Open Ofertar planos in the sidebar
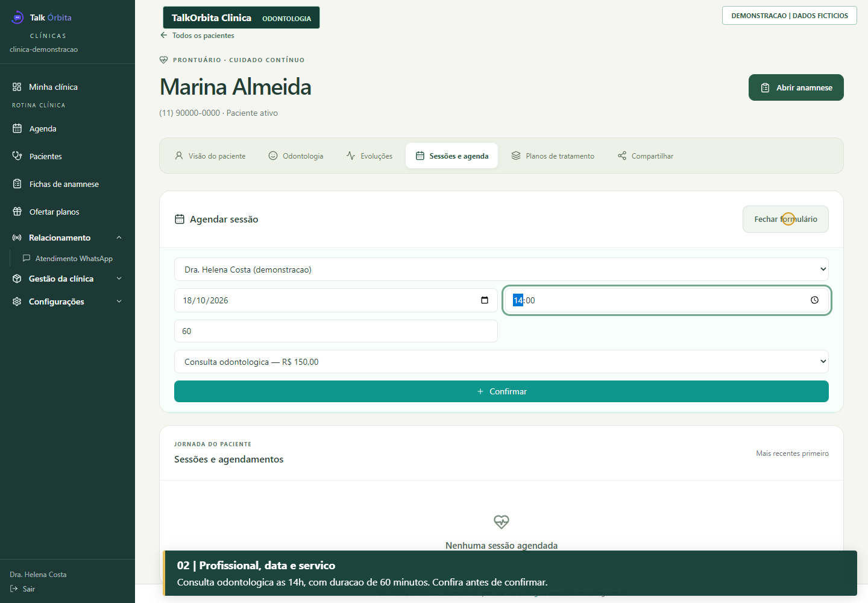Screen dimensions: 868x603 tap(68, 212)
